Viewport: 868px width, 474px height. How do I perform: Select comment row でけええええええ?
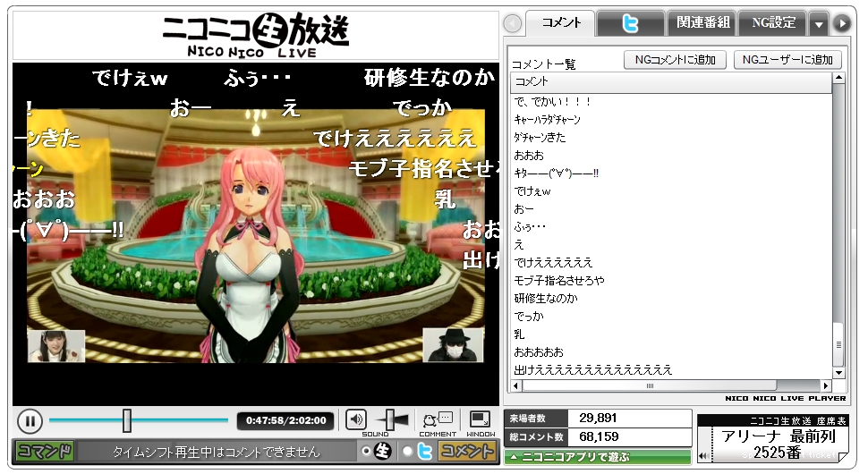coord(671,263)
